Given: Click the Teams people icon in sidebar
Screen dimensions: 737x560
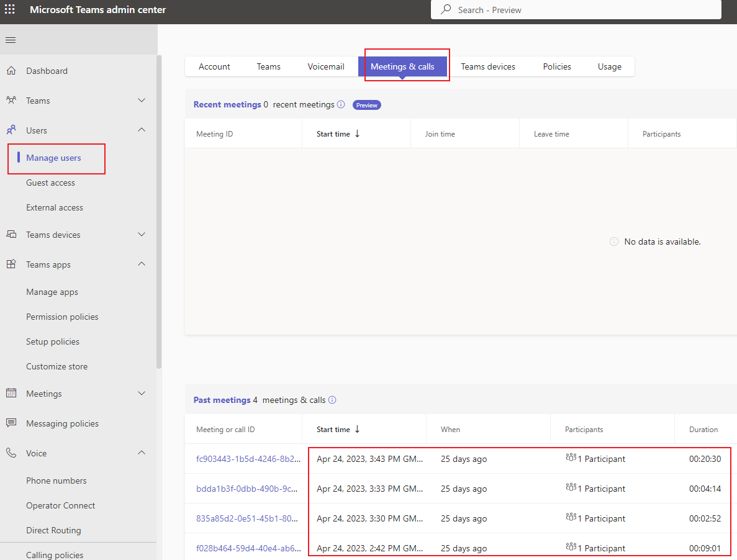Looking at the screenshot, I should pyautogui.click(x=11, y=100).
